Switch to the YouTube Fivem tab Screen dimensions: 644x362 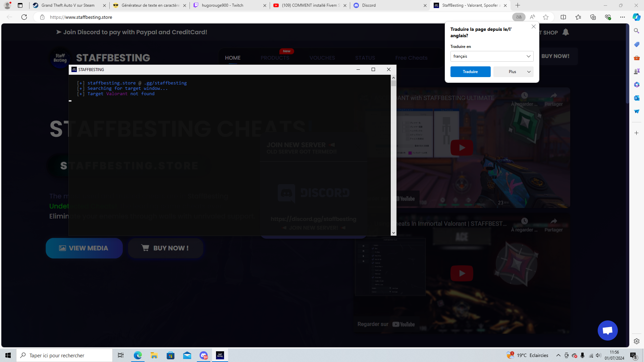[310, 5]
